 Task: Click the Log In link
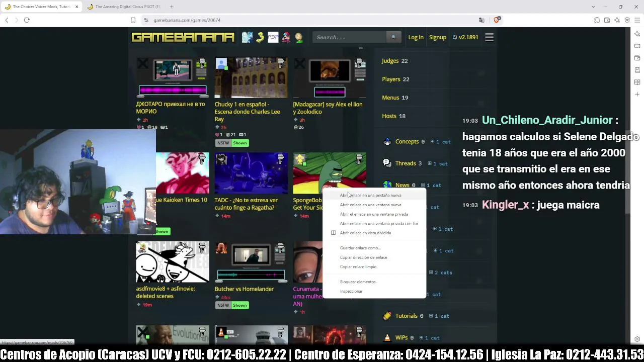416,37
